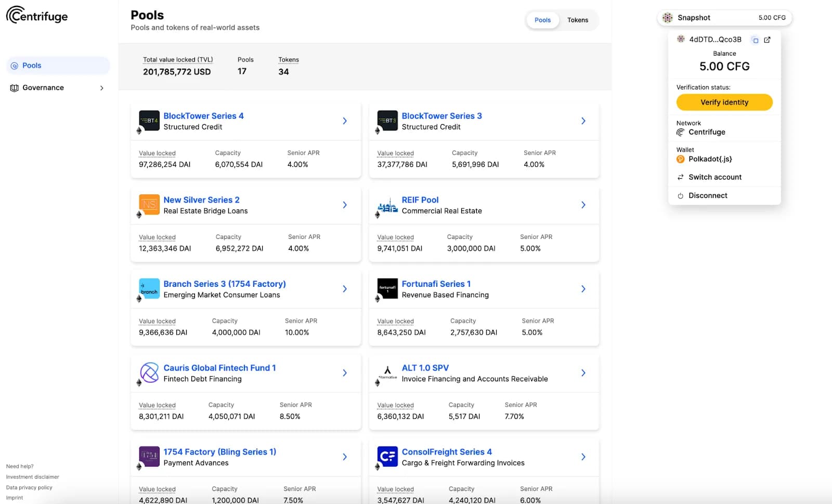
Task: Open 1754 Factory (Bling Series 1) link
Action: coord(220,452)
